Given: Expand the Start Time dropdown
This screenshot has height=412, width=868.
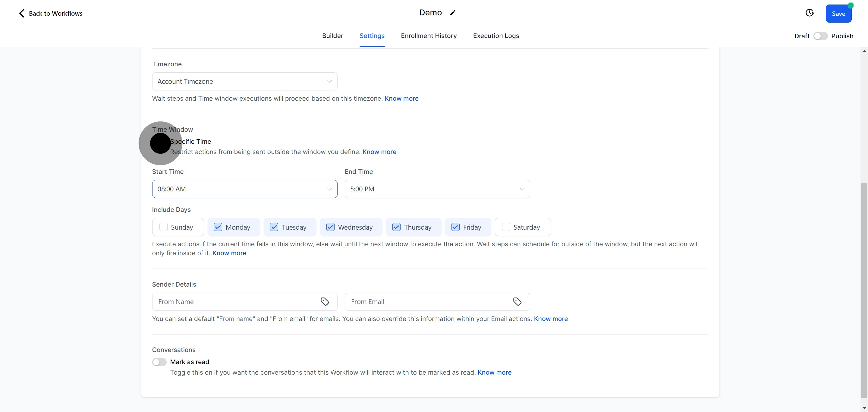Looking at the screenshot, I should 244,189.
